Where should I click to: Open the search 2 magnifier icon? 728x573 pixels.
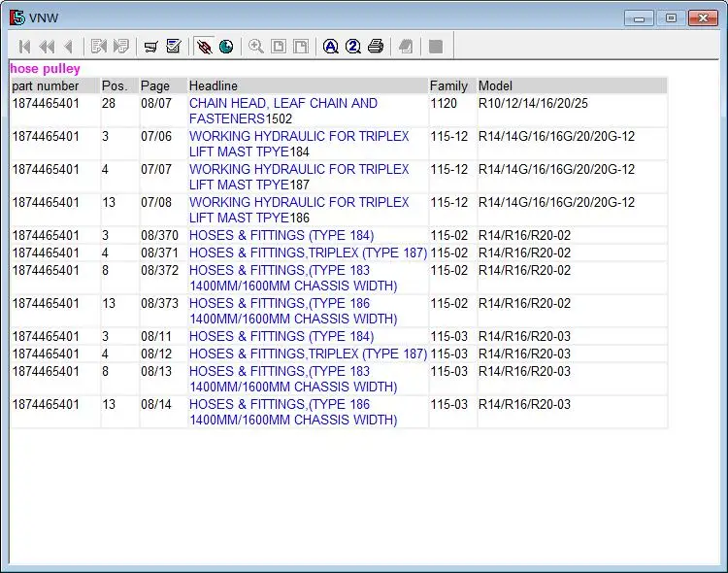click(x=353, y=47)
